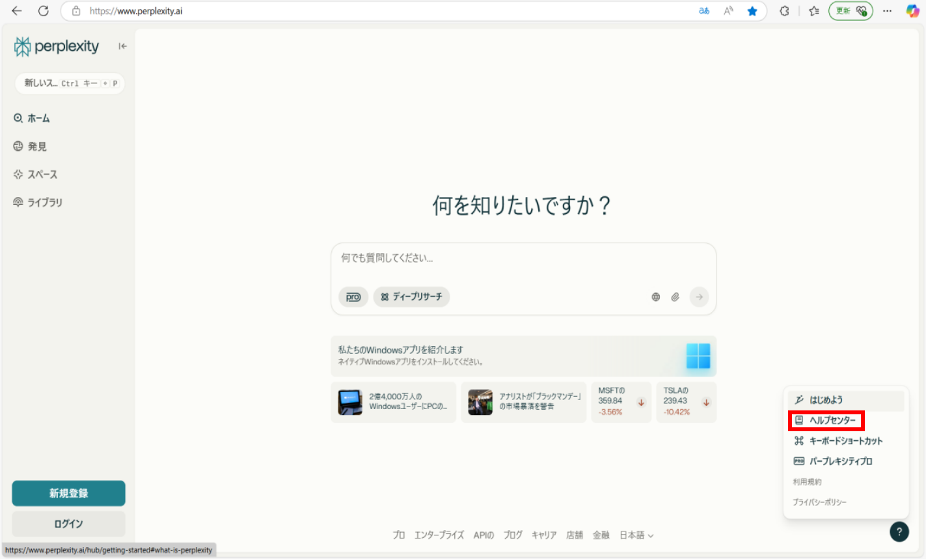Select キーボードショートカット in help menu
The image size is (926, 560).
pyautogui.click(x=845, y=441)
